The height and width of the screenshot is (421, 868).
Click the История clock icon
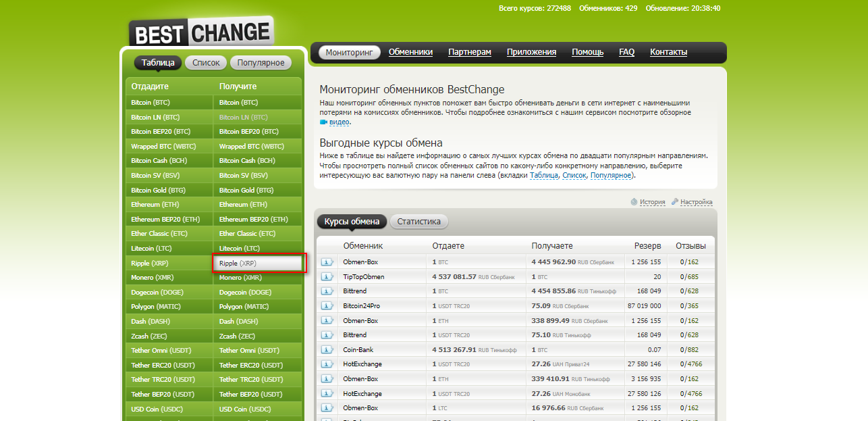point(634,202)
